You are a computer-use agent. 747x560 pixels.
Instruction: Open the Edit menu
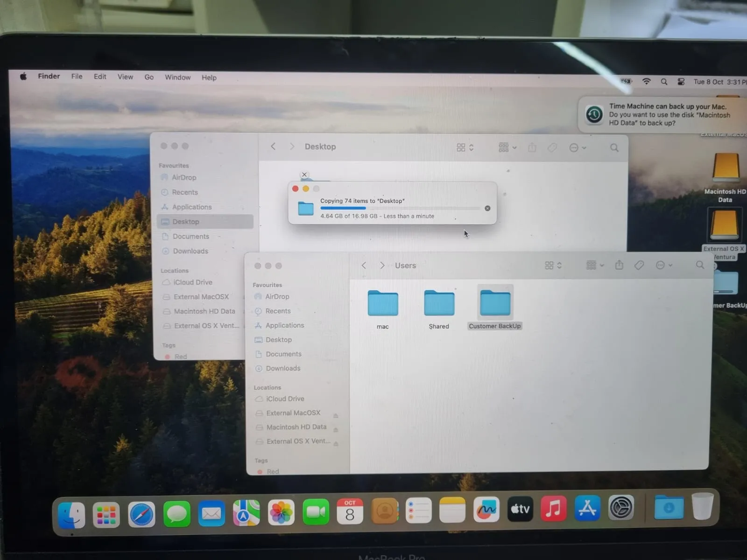point(100,77)
